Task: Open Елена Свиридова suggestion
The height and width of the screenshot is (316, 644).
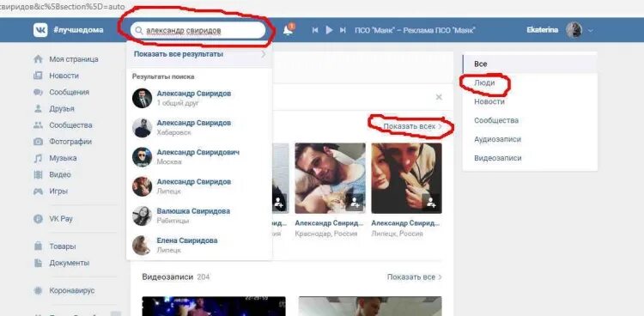Action: [x=199, y=245]
